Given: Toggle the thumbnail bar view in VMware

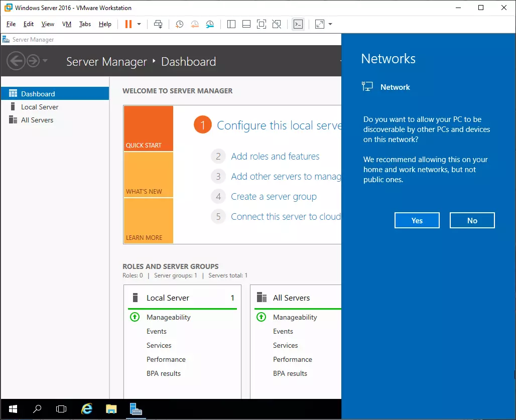Looking at the screenshot, I should (246, 24).
